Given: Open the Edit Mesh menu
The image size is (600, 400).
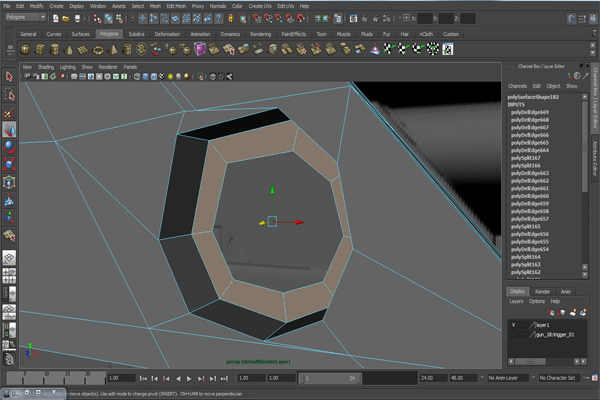Looking at the screenshot, I should tap(176, 6).
